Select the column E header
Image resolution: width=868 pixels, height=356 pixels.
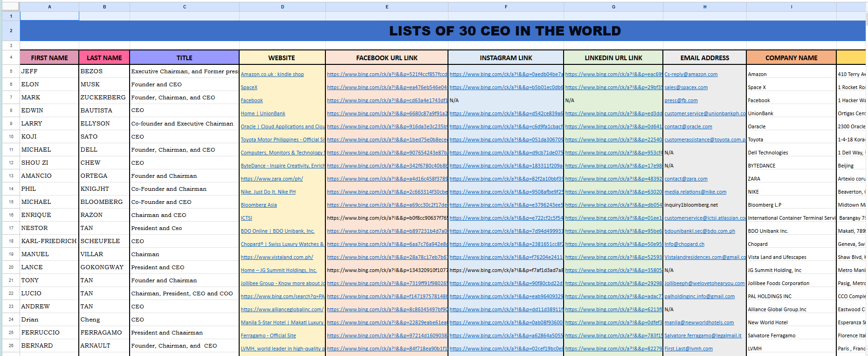pyautogui.click(x=387, y=7)
